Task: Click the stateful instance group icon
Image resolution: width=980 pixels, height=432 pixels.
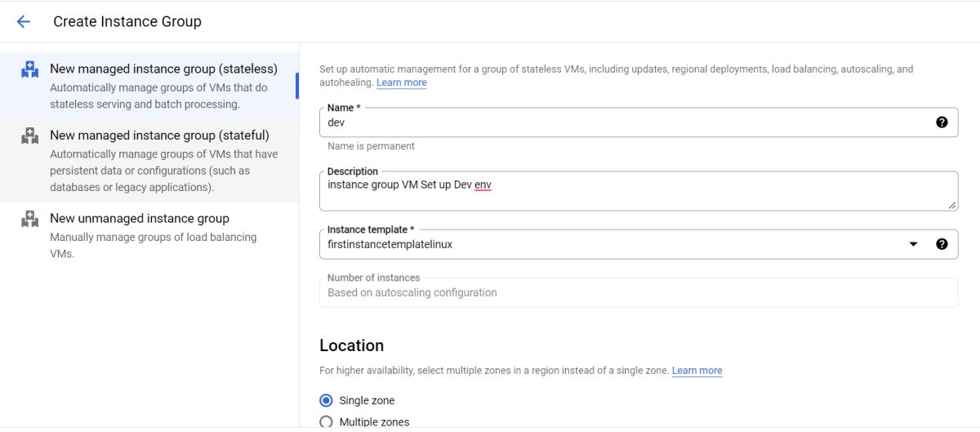Action: coord(30,136)
